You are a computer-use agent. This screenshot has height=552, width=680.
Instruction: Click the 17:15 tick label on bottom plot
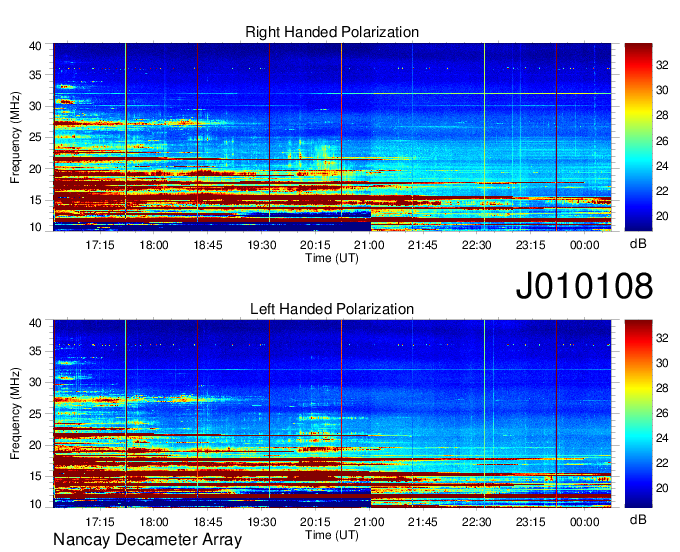click(100, 522)
